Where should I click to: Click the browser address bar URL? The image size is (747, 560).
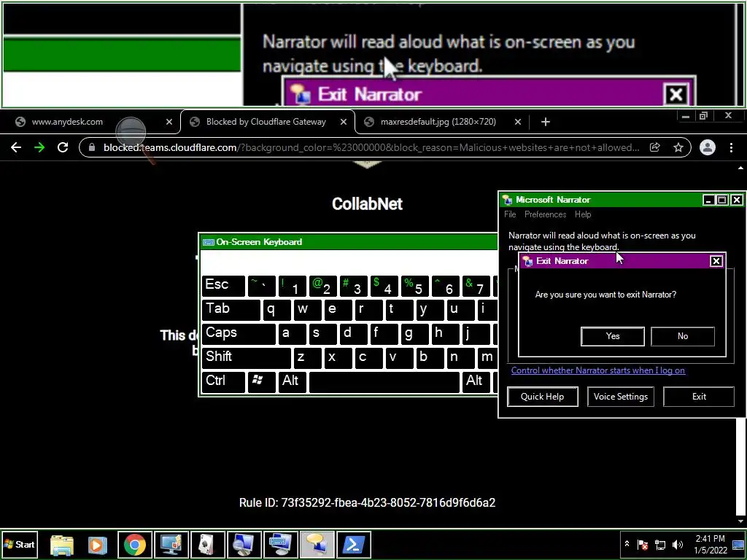pyautogui.click(x=371, y=147)
